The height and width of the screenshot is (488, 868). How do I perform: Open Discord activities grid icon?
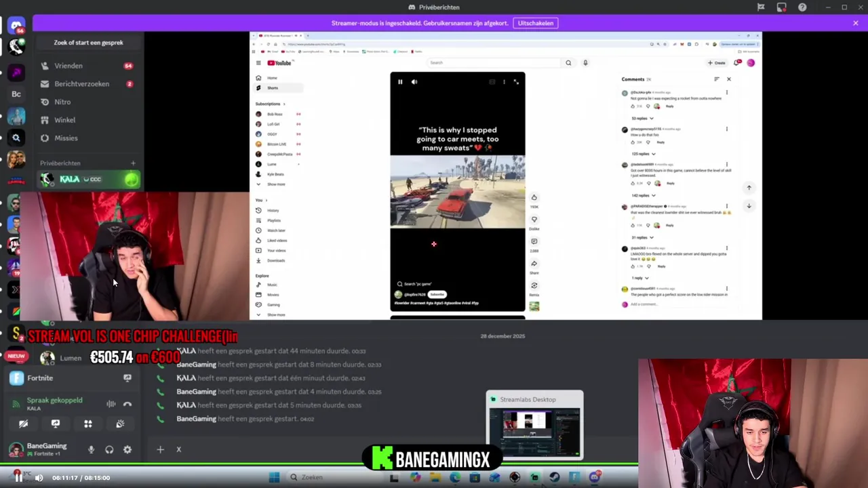pos(87,424)
